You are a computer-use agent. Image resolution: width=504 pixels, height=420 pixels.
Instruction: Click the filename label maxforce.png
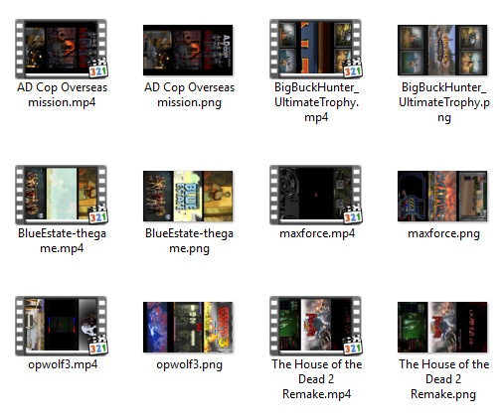pyautogui.click(x=443, y=233)
